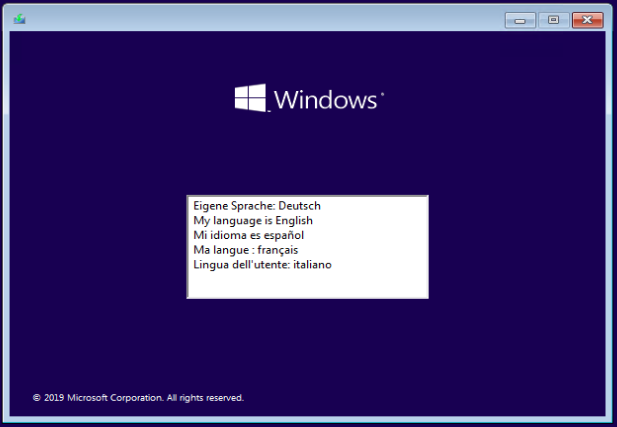The image size is (617, 427).
Task: Pick "Mi idioma es español" from list
Action: (307, 235)
